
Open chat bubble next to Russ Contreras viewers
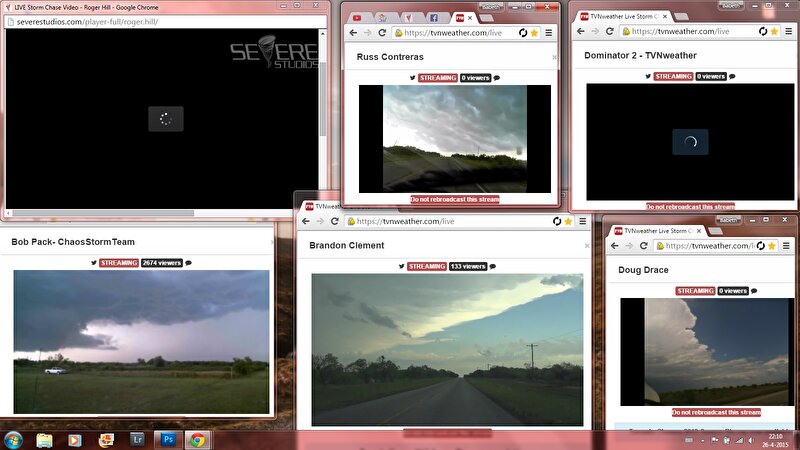[x=496, y=78]
